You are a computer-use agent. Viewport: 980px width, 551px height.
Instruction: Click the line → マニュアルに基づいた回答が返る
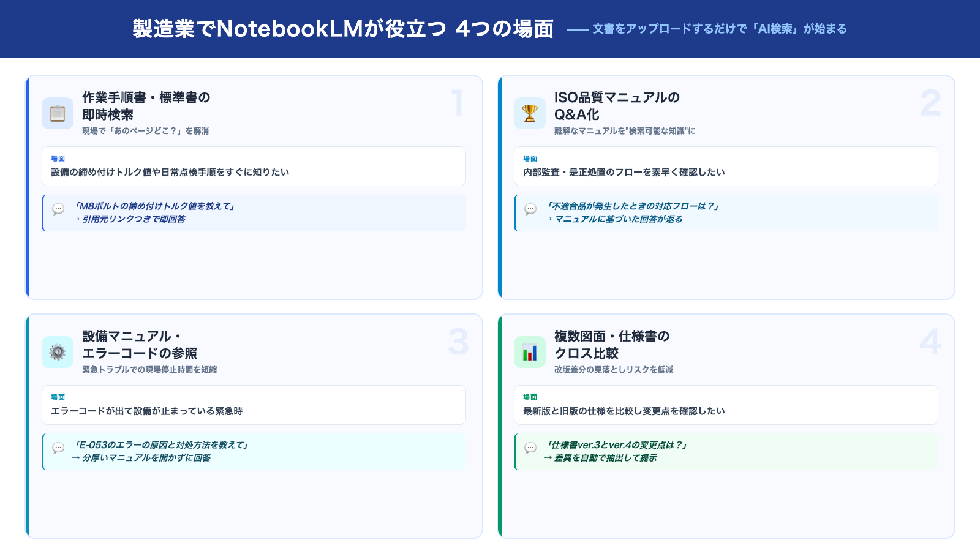coord(613,219)
